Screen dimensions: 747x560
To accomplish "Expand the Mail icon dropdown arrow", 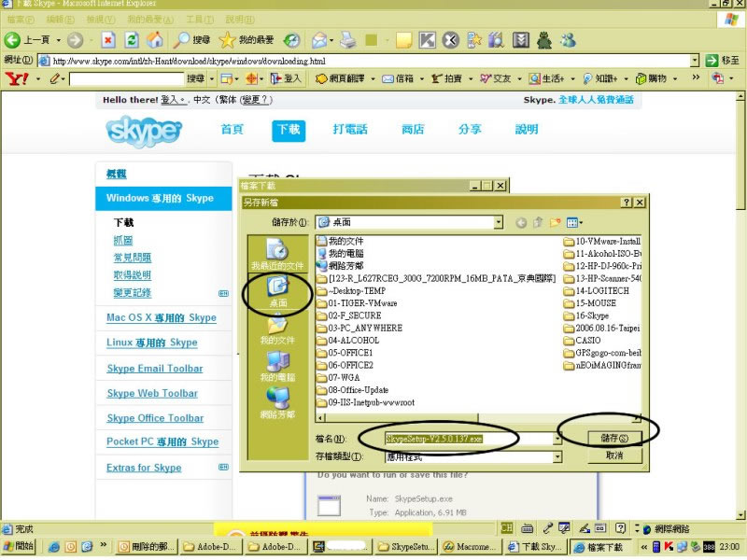I will tap(331, 40).
